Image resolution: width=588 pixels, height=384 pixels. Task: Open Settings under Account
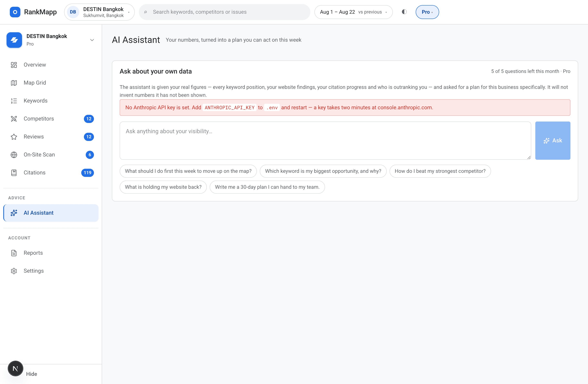tap(51, 271)
